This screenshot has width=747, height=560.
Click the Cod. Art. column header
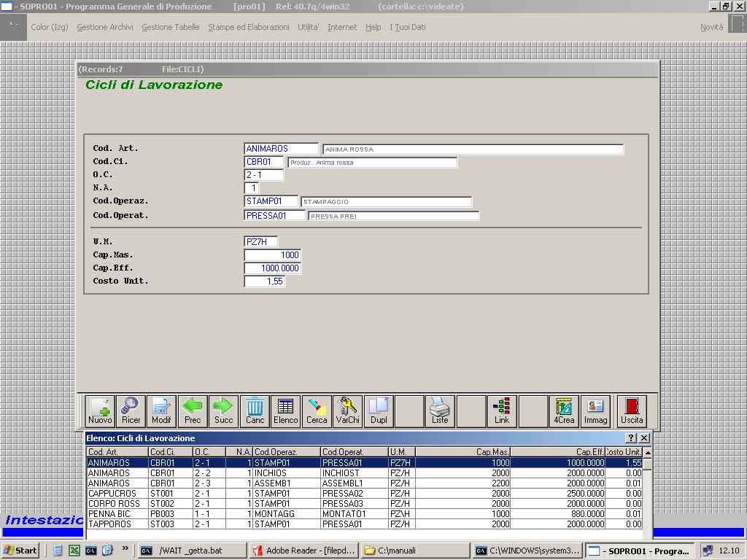coord(117,451)
